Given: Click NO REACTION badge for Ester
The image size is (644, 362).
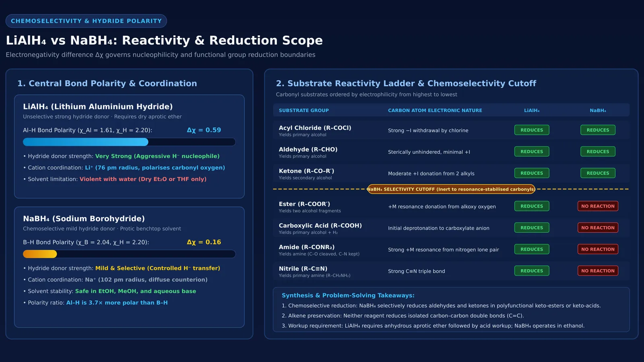Looking at the screenshot, I should 598,206.
